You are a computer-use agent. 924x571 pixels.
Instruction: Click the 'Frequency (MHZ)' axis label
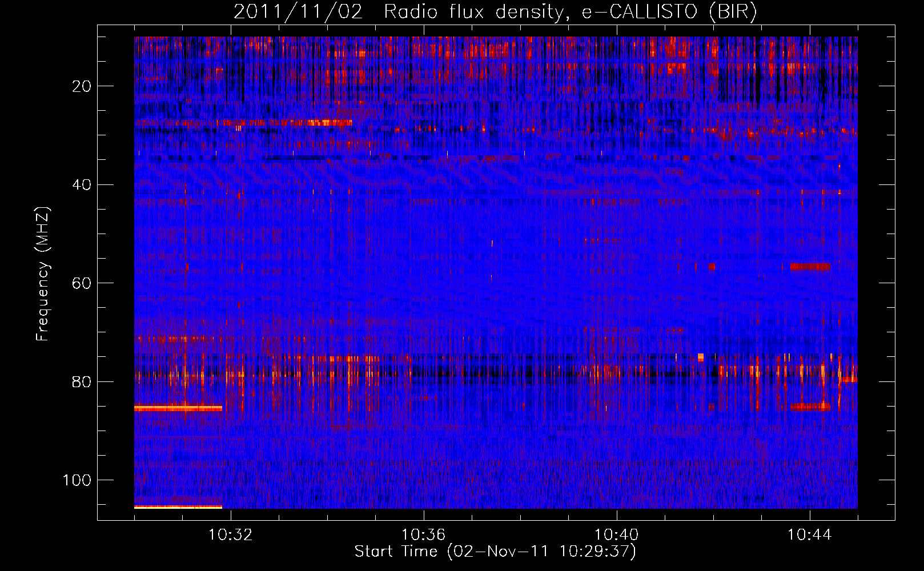pyautogui.click(x=43, y=274)
